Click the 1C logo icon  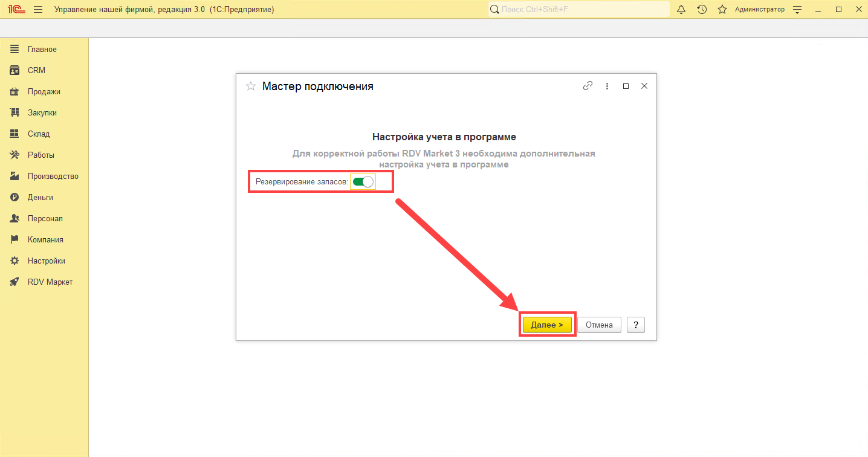[16, 10]
